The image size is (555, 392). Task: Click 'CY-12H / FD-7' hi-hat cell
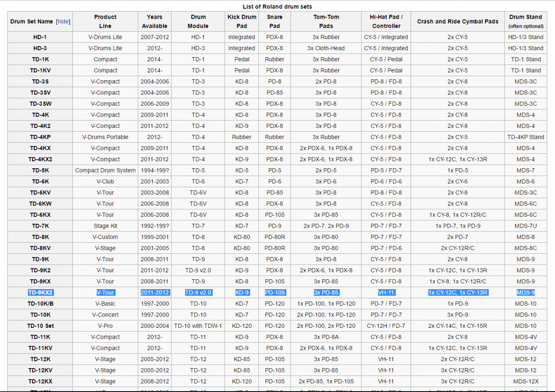386,326
